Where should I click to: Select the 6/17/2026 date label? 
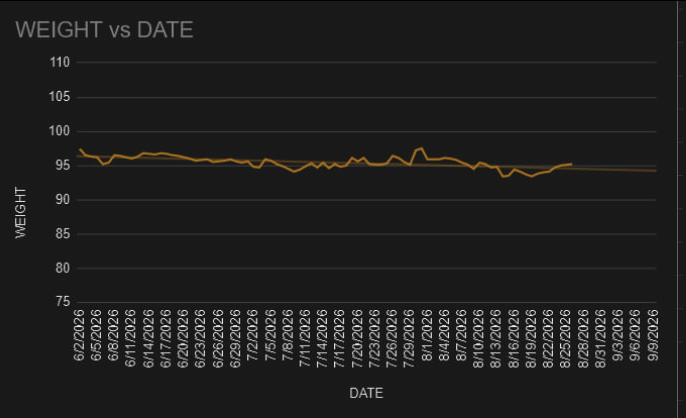point(165,338)
